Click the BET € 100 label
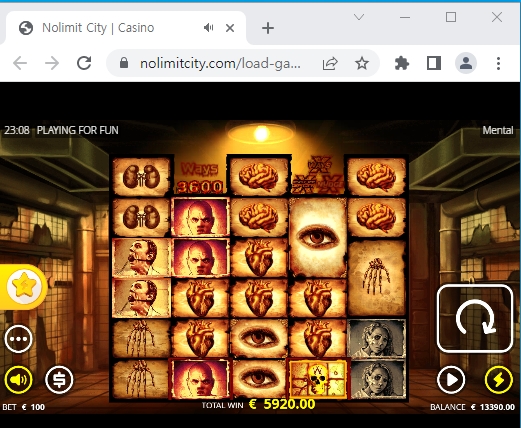Viewport: 521px width, 428px height. point(23,407)
